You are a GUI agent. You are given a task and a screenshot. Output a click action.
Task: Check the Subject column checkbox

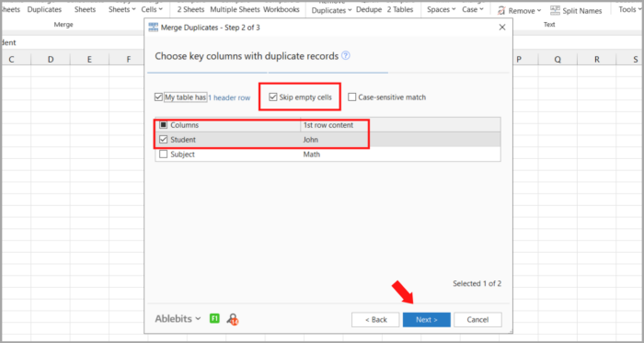(164, 154)
